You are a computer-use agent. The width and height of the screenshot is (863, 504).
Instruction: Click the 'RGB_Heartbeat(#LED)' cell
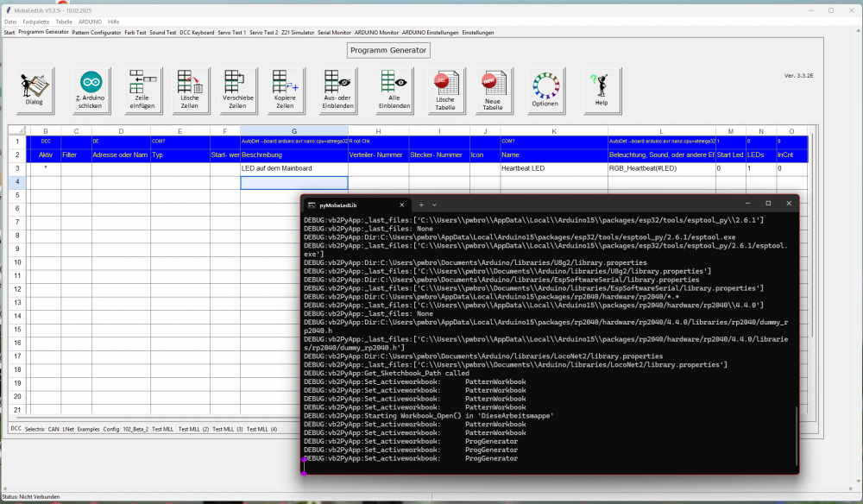pyautogui.click(x=662, y=168)
